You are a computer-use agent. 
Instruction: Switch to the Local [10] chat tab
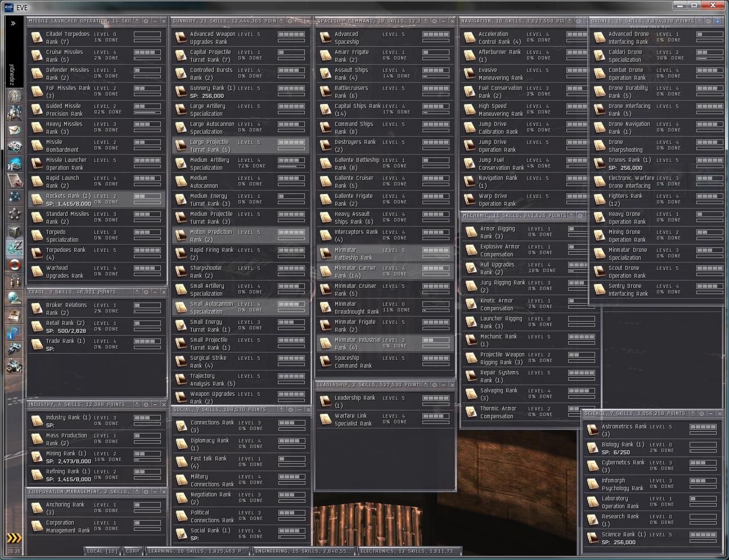[102, 551]
